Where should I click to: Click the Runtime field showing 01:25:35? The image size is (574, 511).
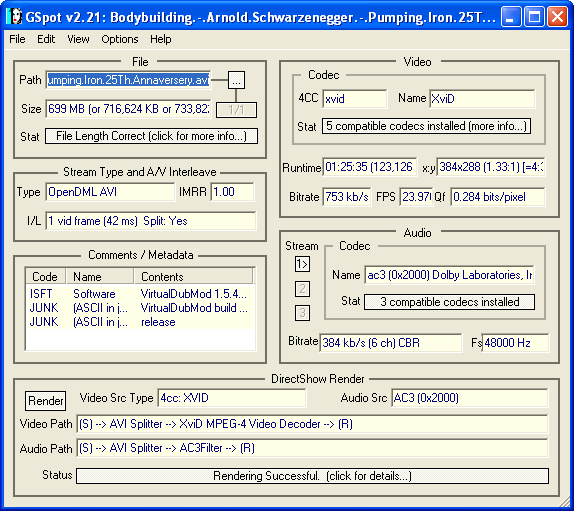tap(370, 167)
